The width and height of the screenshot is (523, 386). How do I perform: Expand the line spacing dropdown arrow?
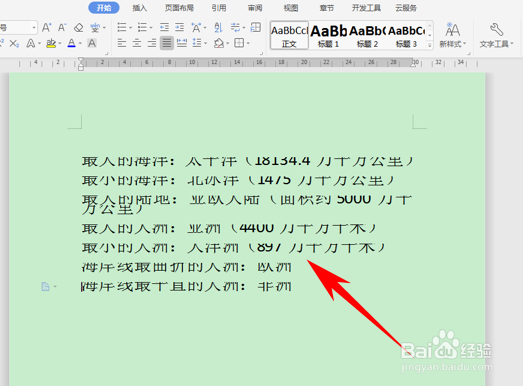205,44
